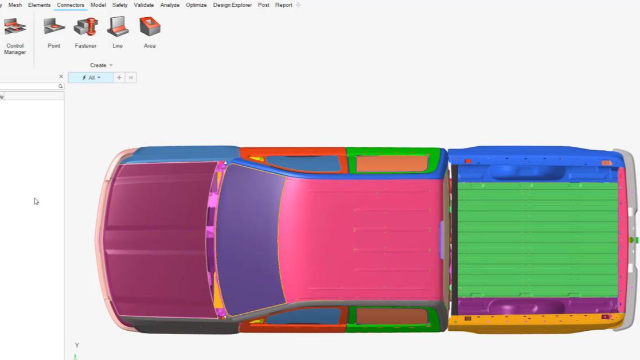Open the Design Explorer ribbon tab
The width and height of the screenshot is (640, 360).
click(x=232, y=5)
